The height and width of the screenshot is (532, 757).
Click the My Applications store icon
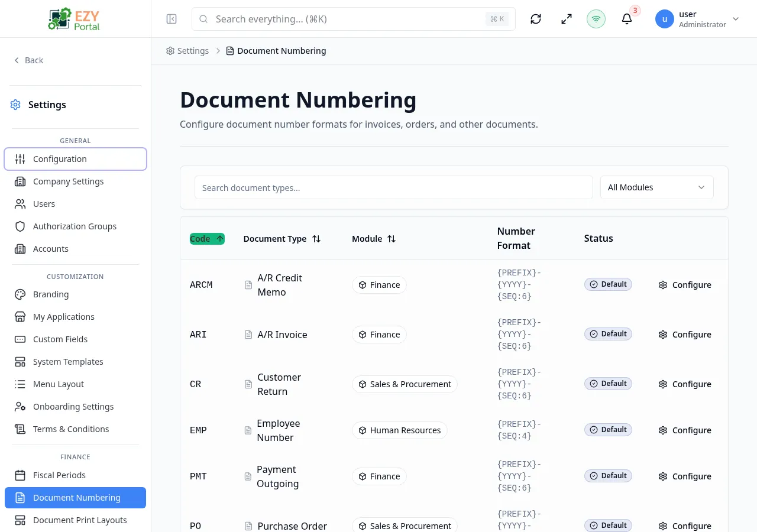(20, 317)
